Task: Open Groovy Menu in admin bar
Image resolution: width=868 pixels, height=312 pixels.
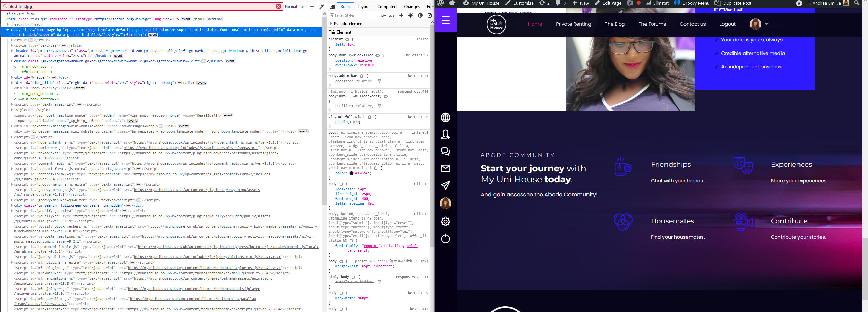Action: coord(692,3)
